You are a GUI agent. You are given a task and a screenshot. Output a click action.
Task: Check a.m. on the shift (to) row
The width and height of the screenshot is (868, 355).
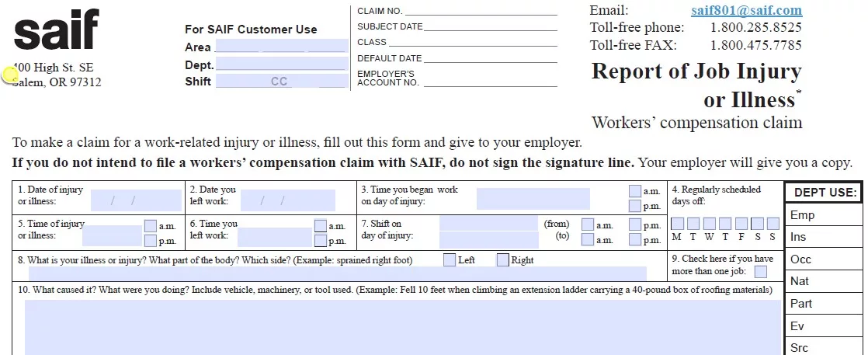[588, 240]
